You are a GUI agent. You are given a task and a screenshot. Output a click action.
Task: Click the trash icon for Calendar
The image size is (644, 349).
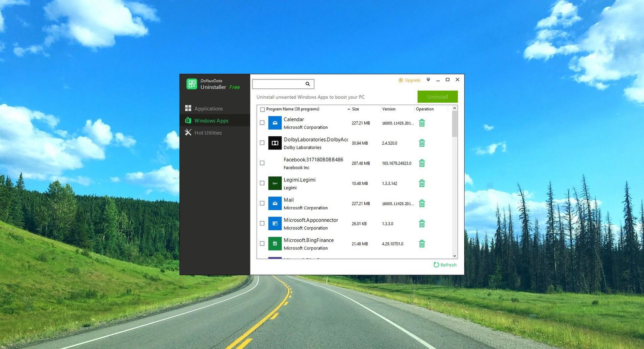point(422,123)
